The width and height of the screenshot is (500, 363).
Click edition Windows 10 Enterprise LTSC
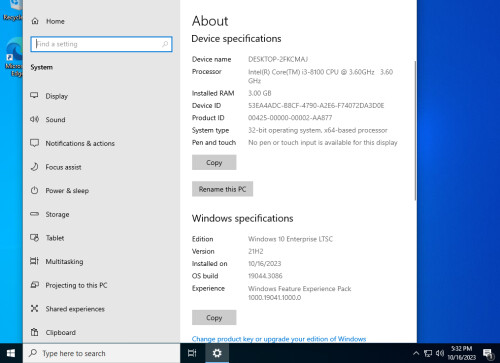click(x=290, y=239)
